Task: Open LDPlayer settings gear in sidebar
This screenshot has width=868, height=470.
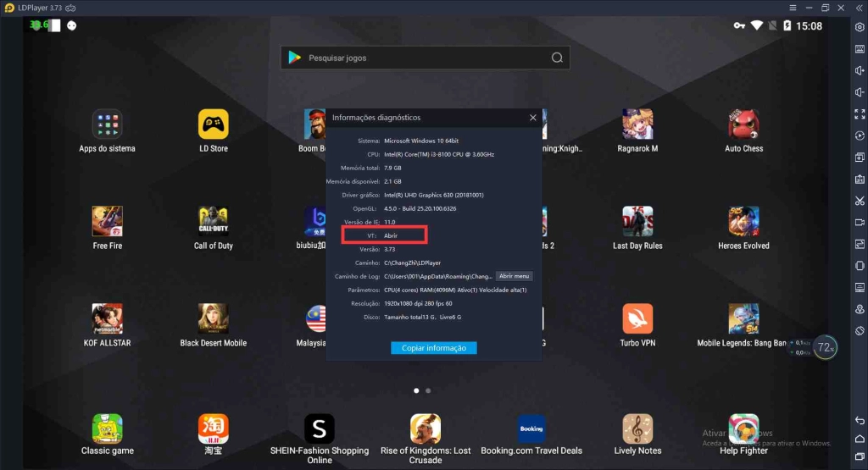Action: tap(859, 27)
